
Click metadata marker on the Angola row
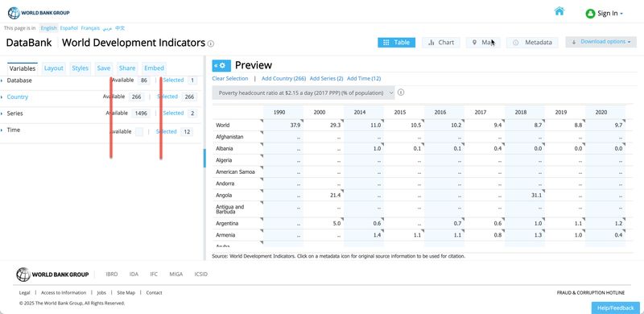pyautogui.click(x=261, y=191)
